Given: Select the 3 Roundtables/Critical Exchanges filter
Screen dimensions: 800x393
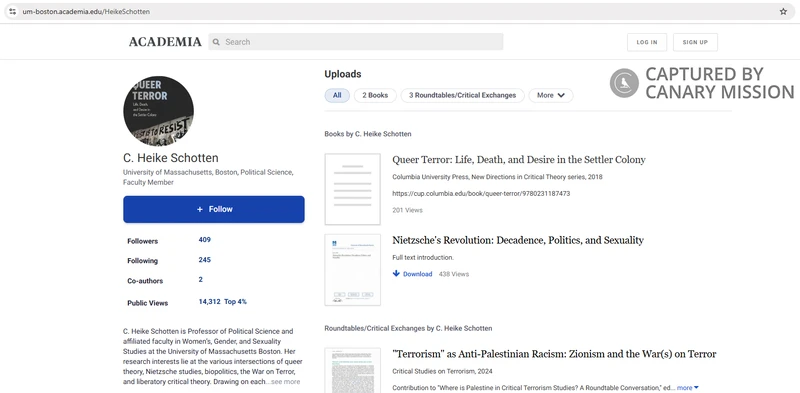Looking at the screenshot, I should pyautogui.click(x=462, y=95).
